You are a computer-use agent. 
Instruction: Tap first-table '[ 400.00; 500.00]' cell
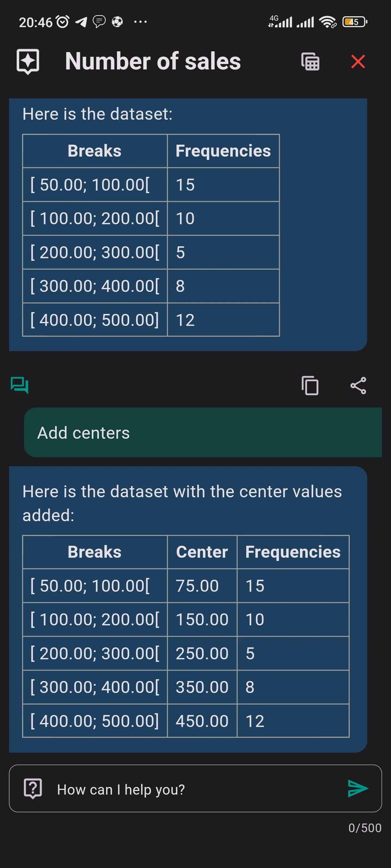pos(95,320)
